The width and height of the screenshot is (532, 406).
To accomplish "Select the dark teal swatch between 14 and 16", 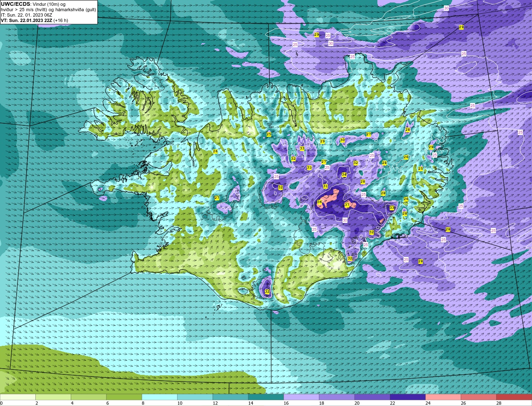I will pyautogui.click(x=266, y=397).
